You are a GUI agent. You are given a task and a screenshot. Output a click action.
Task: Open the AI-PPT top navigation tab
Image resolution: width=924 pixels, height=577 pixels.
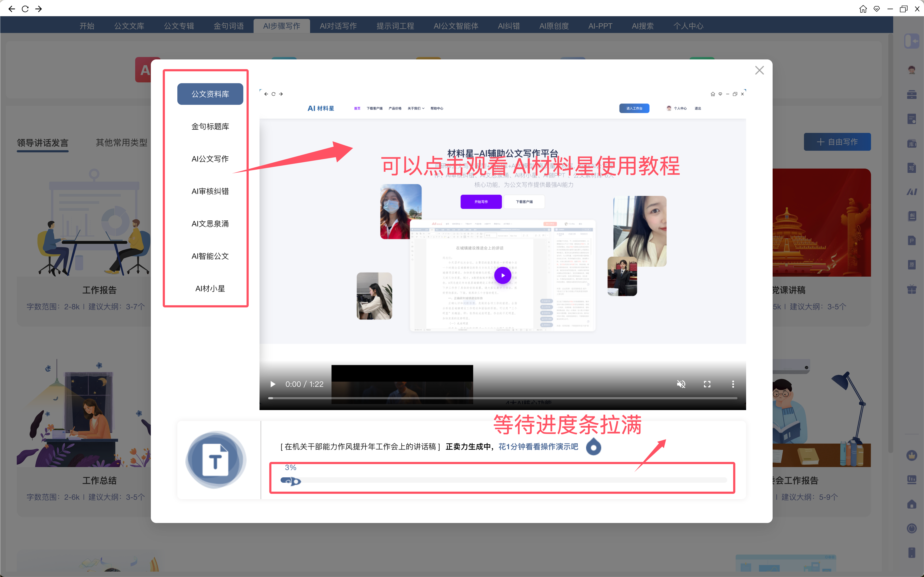coord(600,26)
